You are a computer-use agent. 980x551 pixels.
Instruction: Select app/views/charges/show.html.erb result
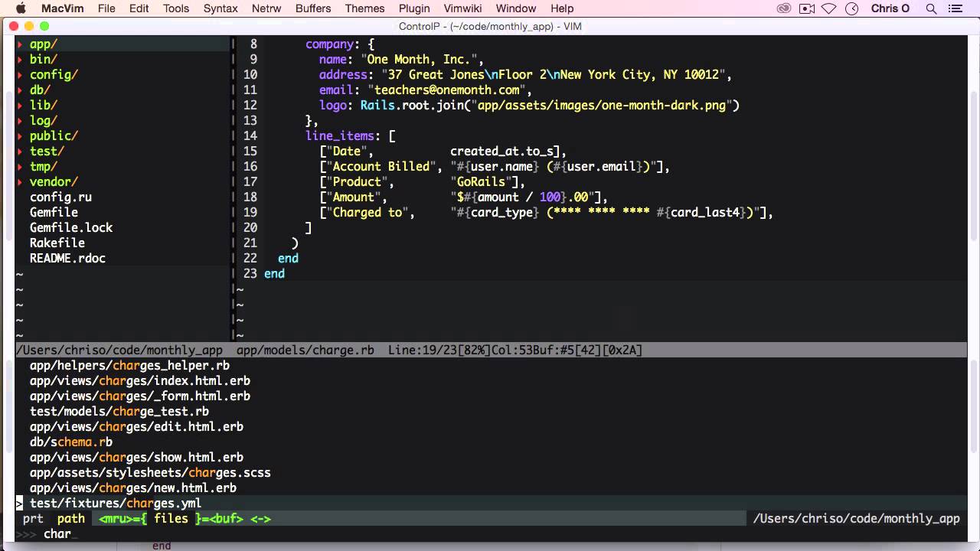click(136, 458)
